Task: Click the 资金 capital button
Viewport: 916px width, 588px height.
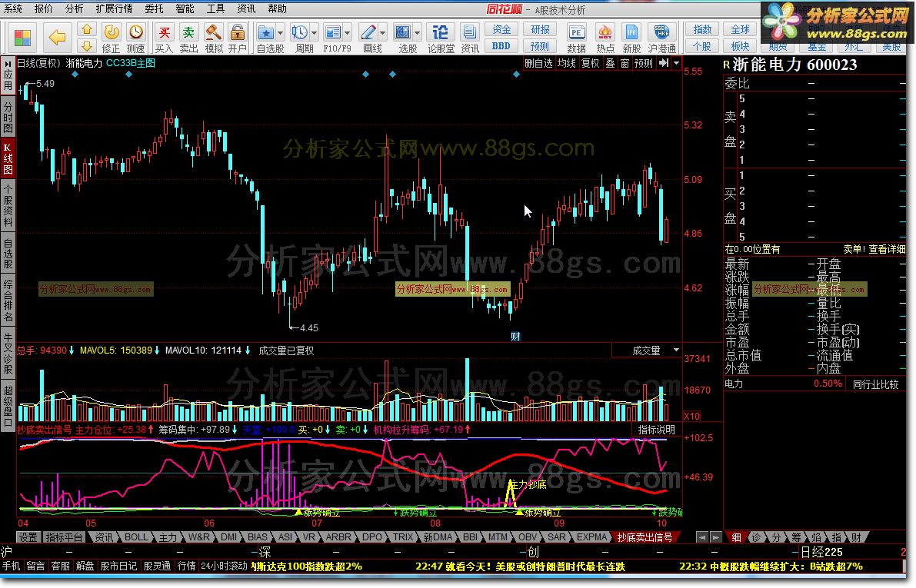Action: [501, 30]
